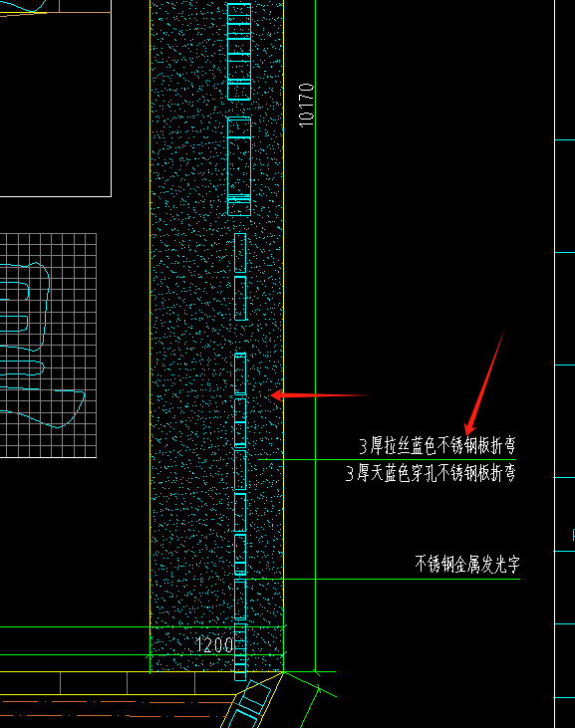Select the 1200 width dimension text
Image resolution: width=575 pixels, height=728 pixels.
pyautogui.click(x=214, y=645)
